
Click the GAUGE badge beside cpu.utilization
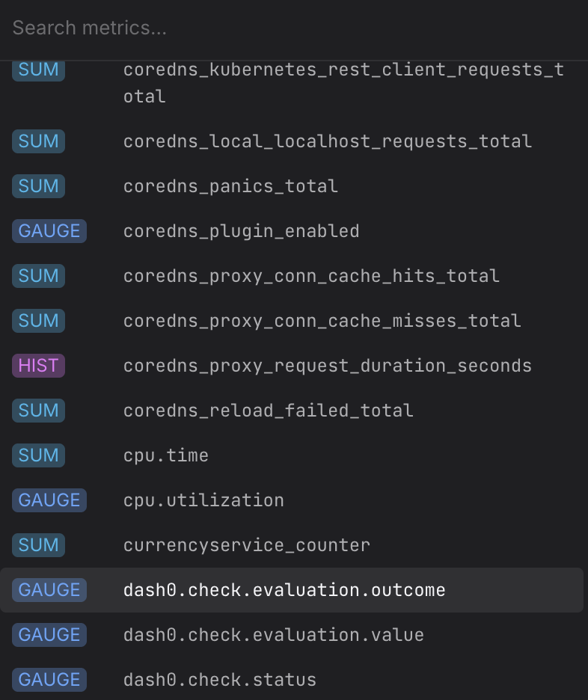(x=49, y=500)
